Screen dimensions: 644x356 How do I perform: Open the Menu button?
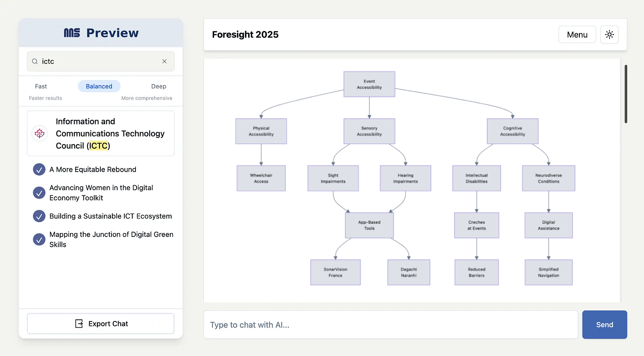point(577,34)
